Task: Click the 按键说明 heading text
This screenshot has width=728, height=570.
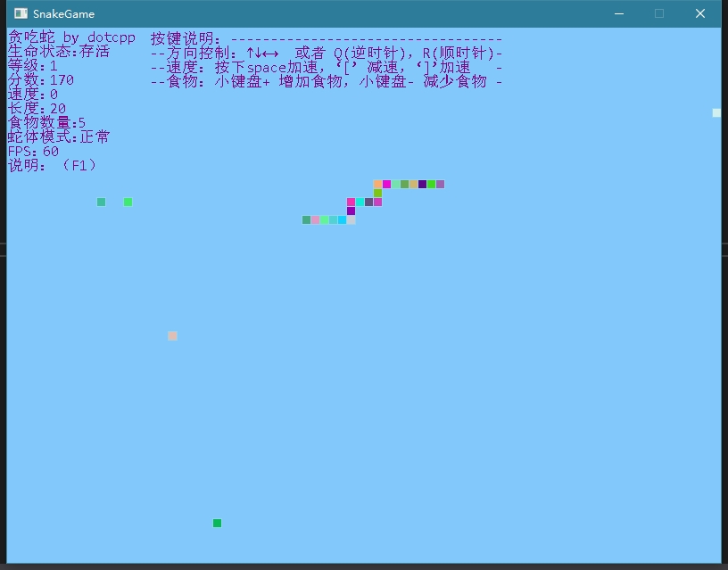Action: (x=186, y=38)
